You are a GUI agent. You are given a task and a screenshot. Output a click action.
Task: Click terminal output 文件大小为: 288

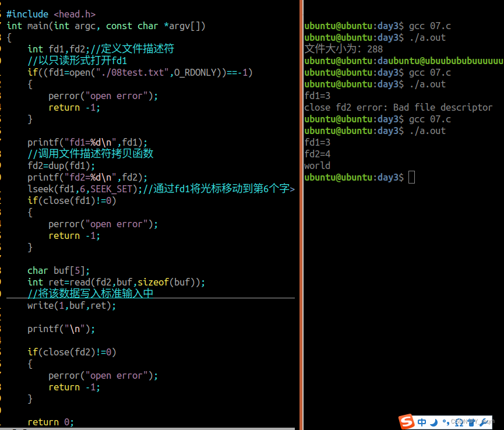coord(344,49)
